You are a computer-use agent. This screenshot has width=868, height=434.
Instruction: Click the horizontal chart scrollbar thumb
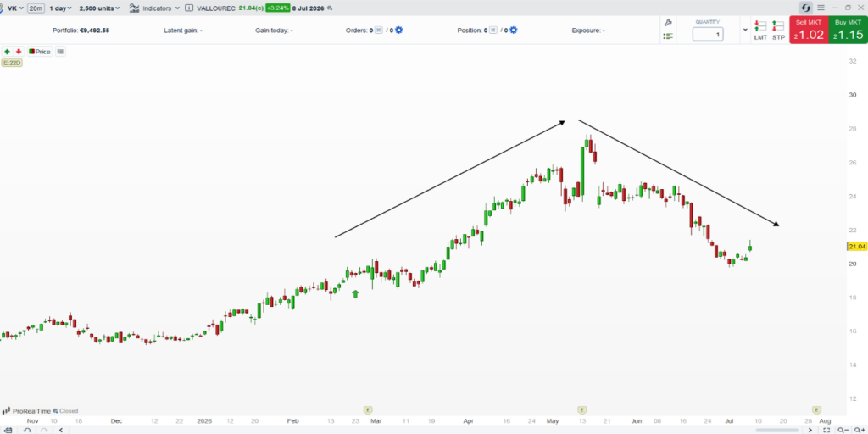point(779,430)
